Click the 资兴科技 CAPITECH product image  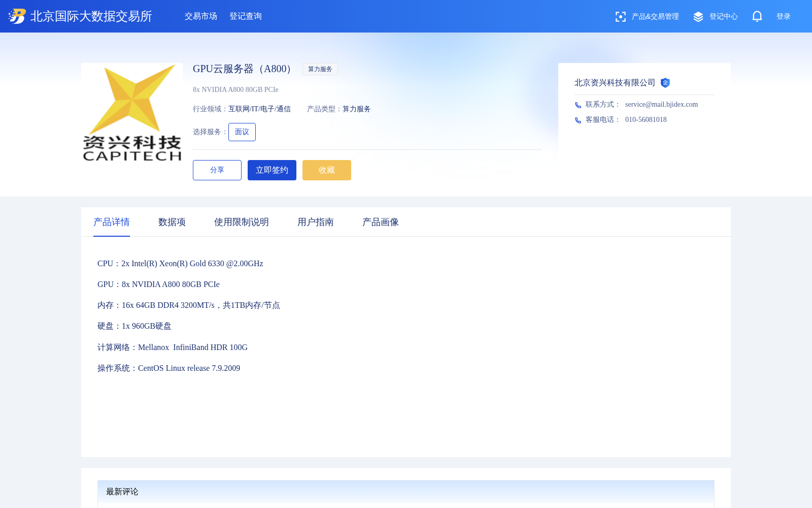pyautogui.click(x=132, y=114)
